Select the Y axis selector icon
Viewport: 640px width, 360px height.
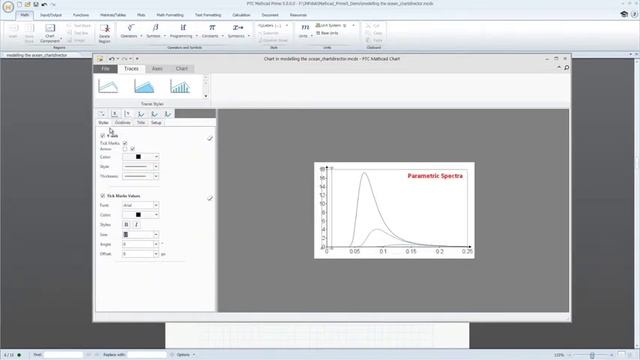[128, 114]
